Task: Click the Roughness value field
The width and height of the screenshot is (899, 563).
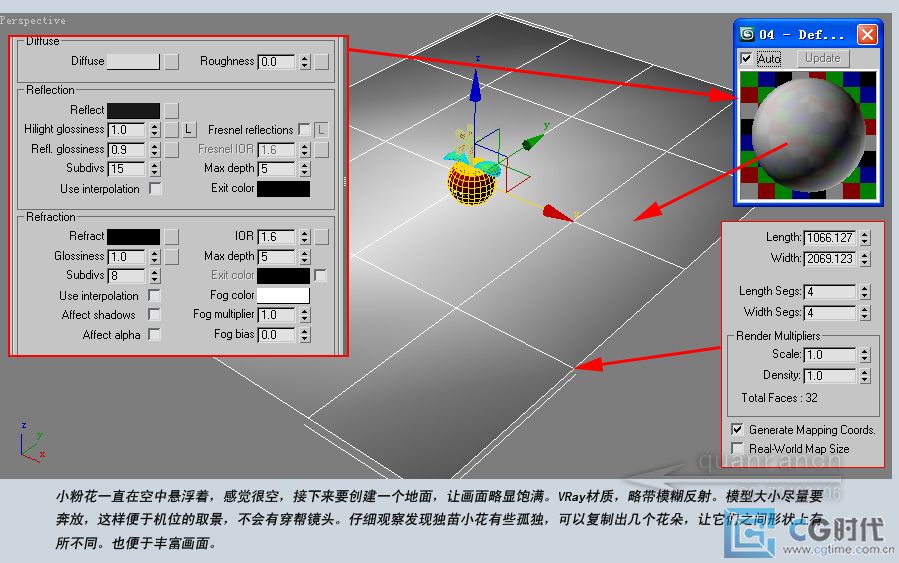Action: point(276,61)
